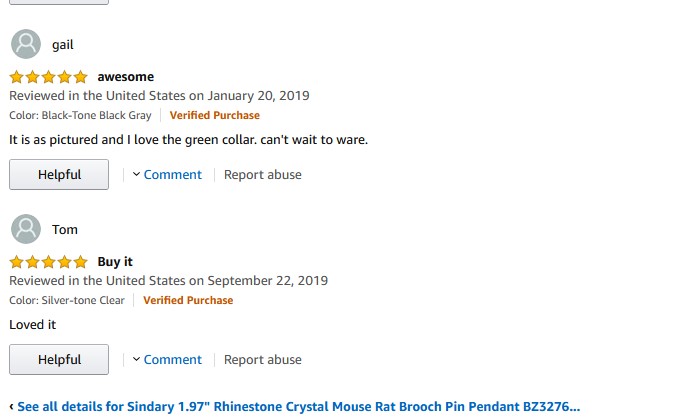
Task: Open the 'Buy it' review title
Action: [115, 262]
